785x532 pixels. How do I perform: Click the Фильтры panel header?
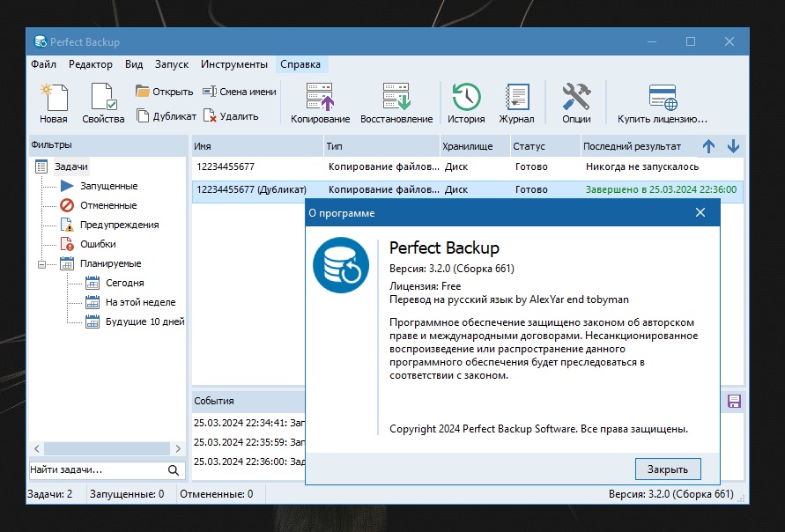(x=107, y=144)
